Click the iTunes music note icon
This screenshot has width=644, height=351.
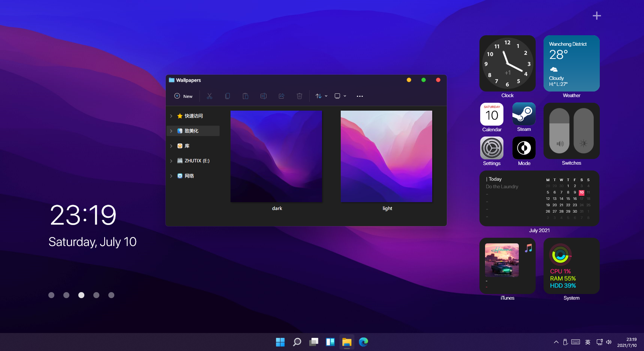529,248
